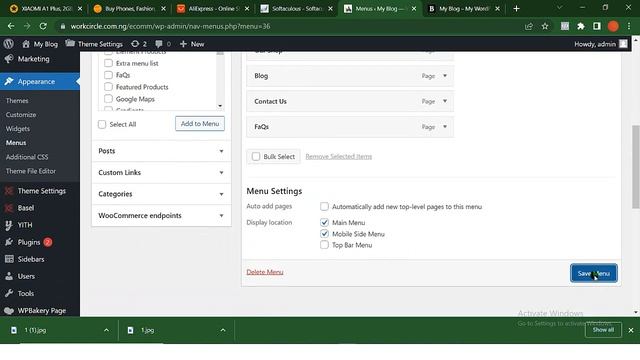Click the browser address bar URL
Viewport: 640px width, 360px height.
(x=170, y=26)
